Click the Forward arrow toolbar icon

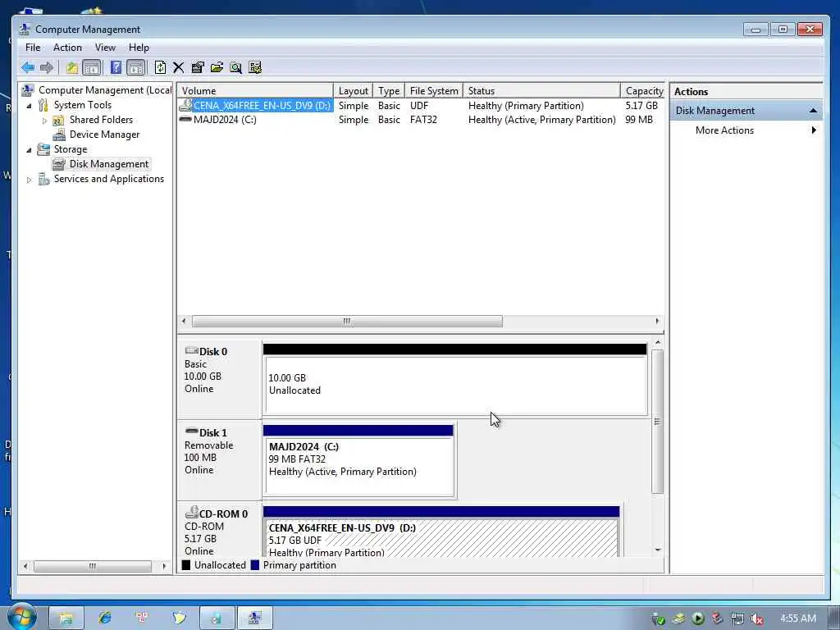[x=47, y=67]
